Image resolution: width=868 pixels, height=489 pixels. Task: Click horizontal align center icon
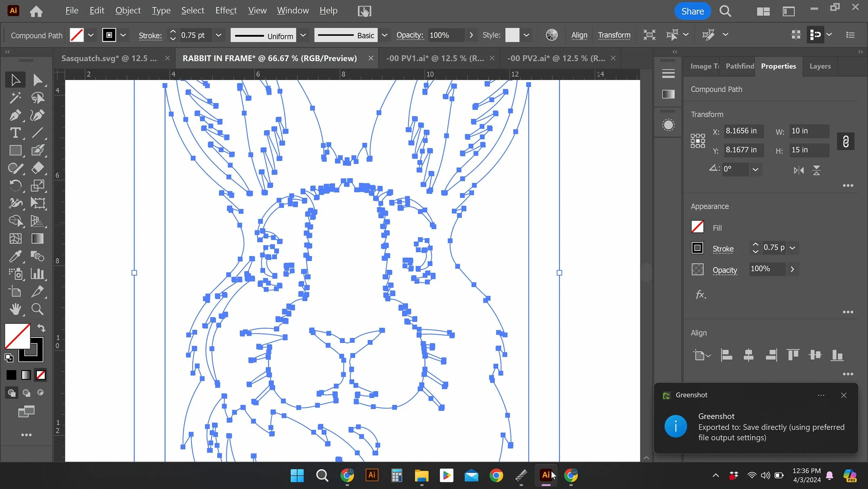pos(749,355)
